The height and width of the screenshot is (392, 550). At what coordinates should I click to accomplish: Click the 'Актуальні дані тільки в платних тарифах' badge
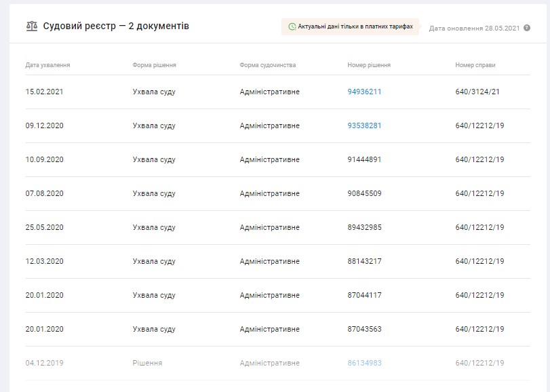click(351, 26)
